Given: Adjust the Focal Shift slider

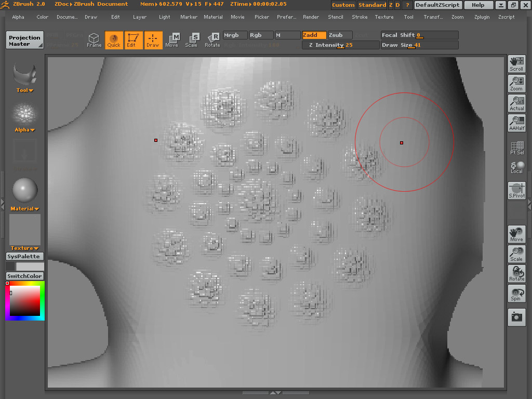Looking at the screenshot, I should 419,35.
